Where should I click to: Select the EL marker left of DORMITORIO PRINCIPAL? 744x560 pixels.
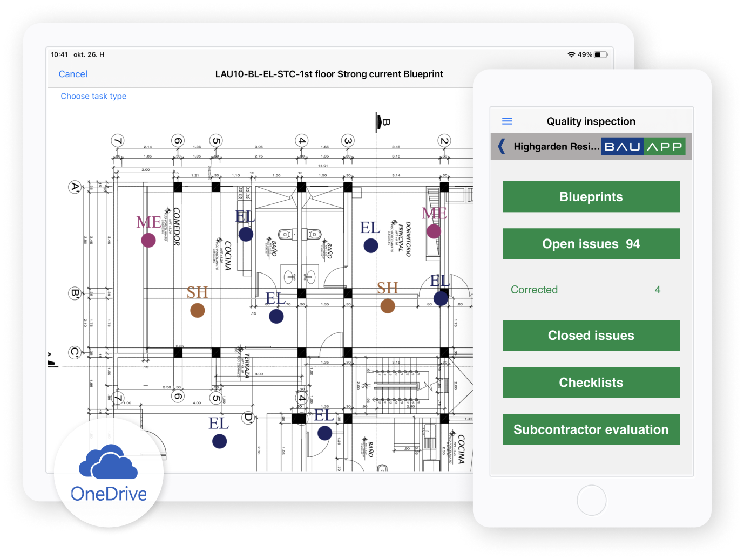pos(371,245)
